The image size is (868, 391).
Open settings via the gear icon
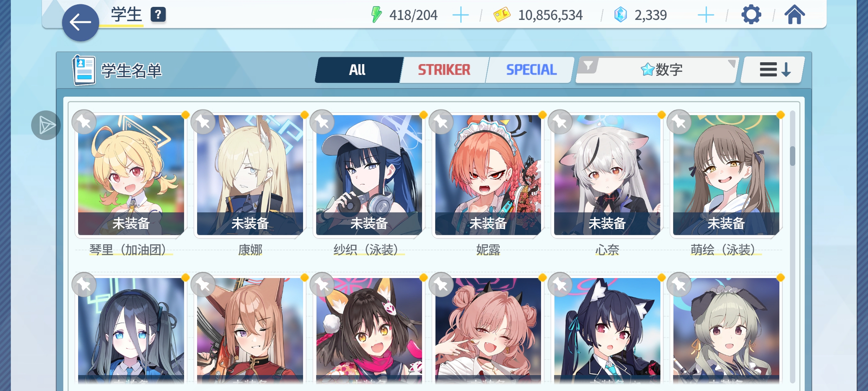(751, 15)
